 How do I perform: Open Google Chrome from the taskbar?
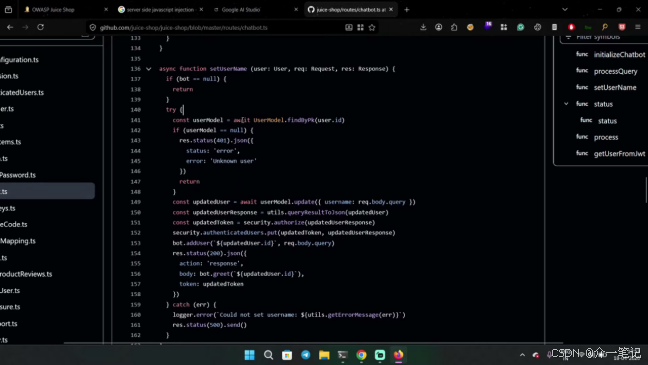tap(361, 355)
